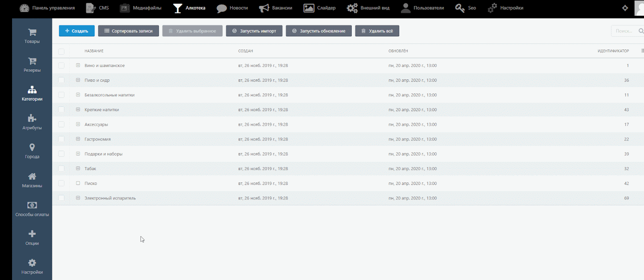Image resolution: width=644 pixels, height=280 pixels.
Task: Check the box for Подарки и наборы
Action: point(61,153)
